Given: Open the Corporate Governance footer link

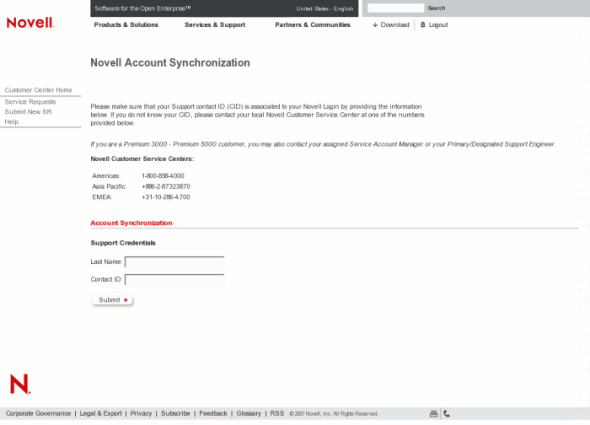Looking at the screenshot, I should coord(38,413).
